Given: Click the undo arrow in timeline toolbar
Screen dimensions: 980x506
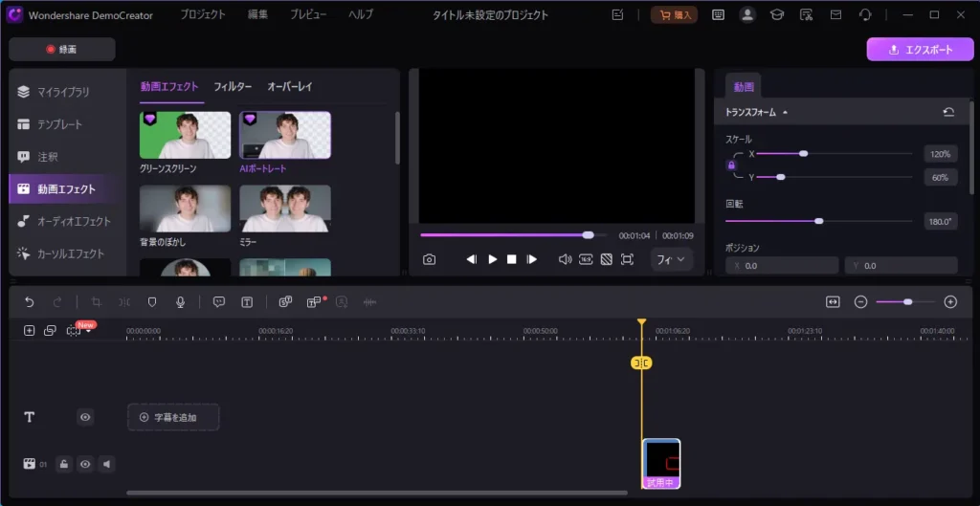Looking at the screenshot, I should tap(30, 301).
